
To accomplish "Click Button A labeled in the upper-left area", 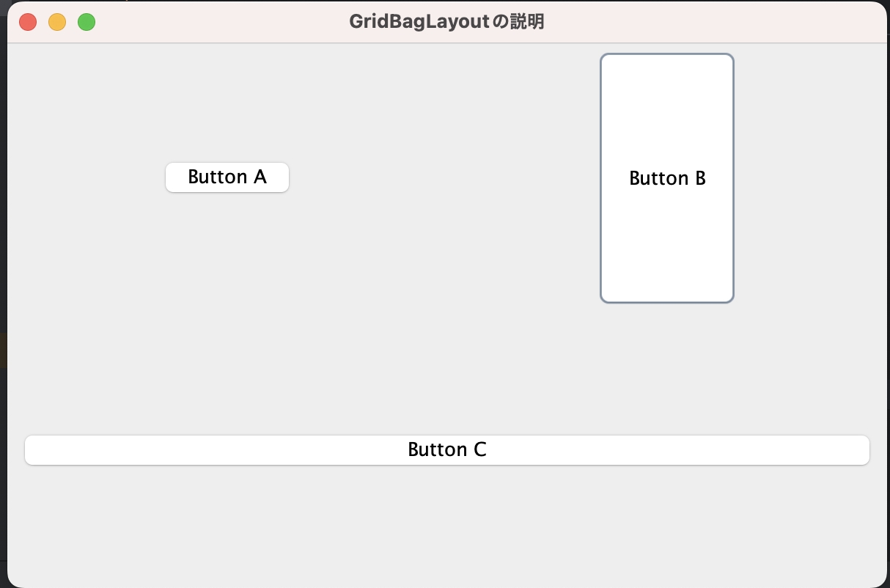I will [x=227, y=177].
